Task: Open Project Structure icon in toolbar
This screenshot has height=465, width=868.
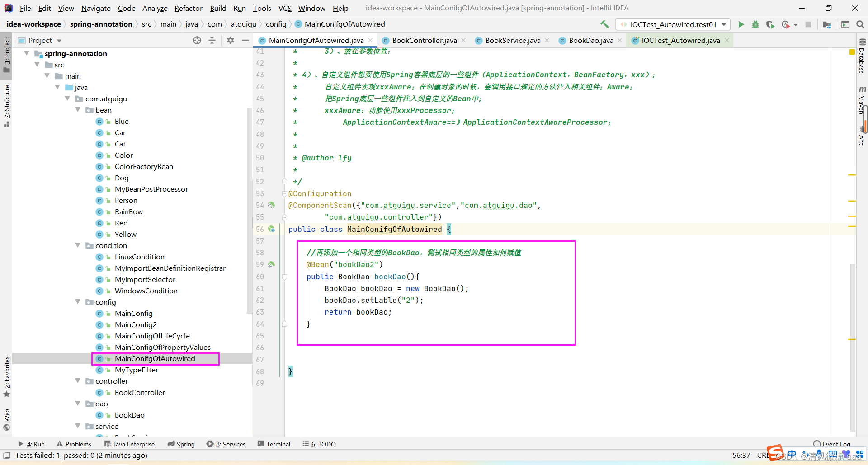Action: [x=827, y=24]
